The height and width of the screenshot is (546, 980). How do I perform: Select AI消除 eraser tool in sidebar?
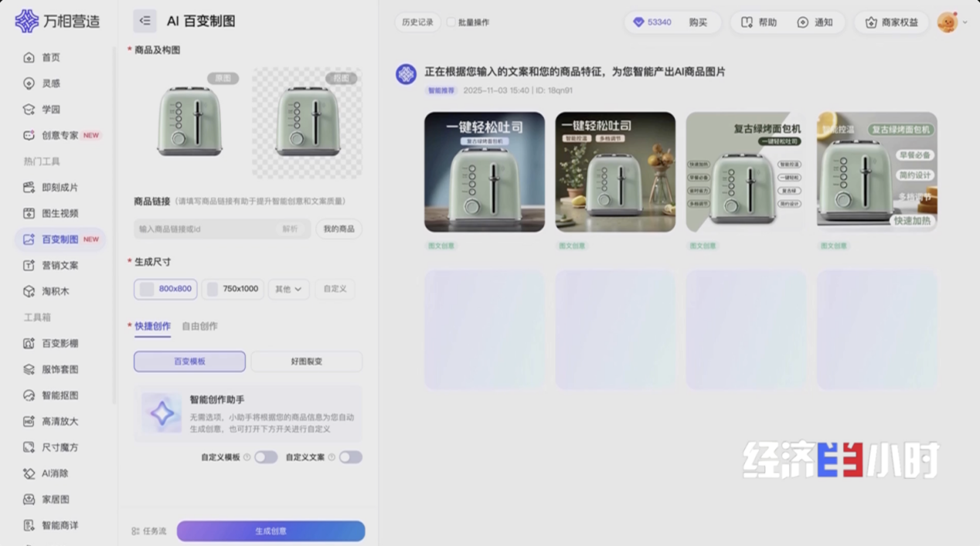29,473
